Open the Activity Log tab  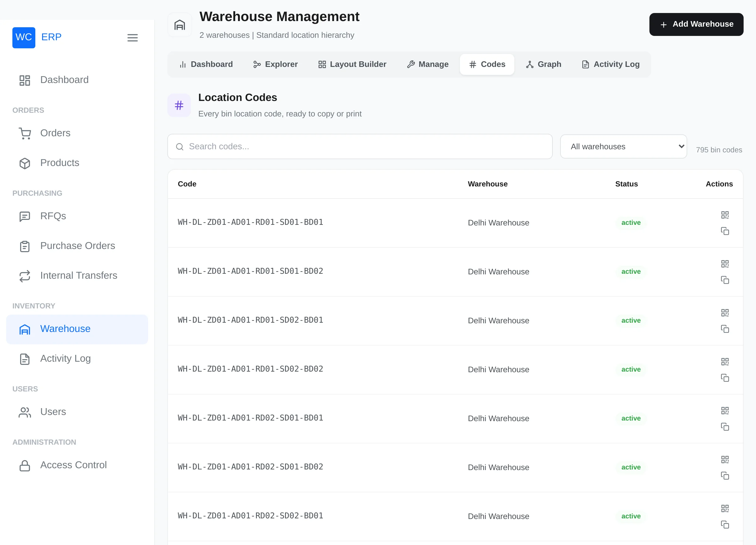pos(610,64)
